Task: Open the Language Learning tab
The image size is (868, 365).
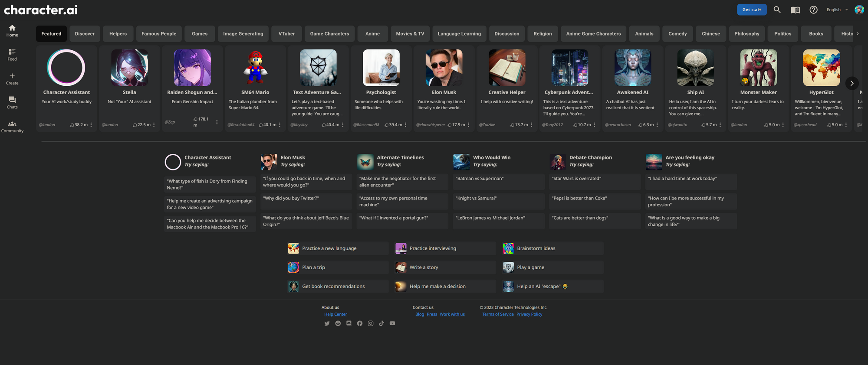Action: point(459,34)
